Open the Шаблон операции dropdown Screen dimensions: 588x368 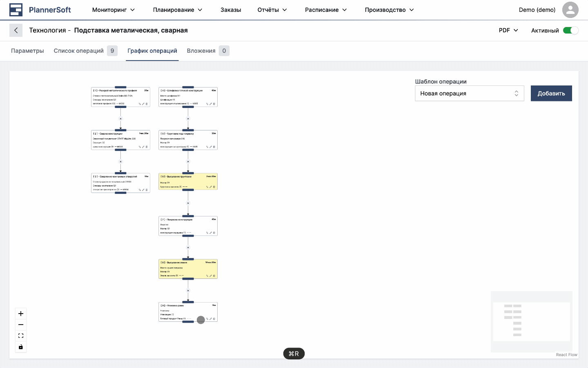[469, 93]
